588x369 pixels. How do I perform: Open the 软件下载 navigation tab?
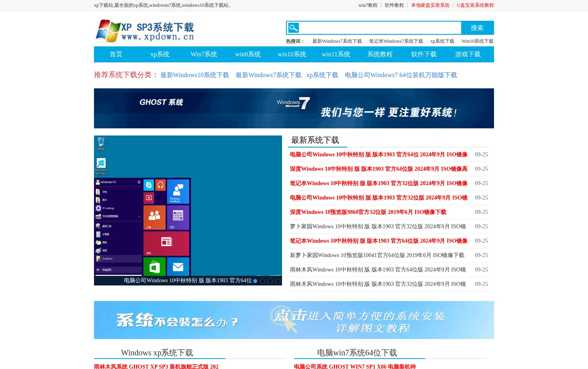click(424, 54)
